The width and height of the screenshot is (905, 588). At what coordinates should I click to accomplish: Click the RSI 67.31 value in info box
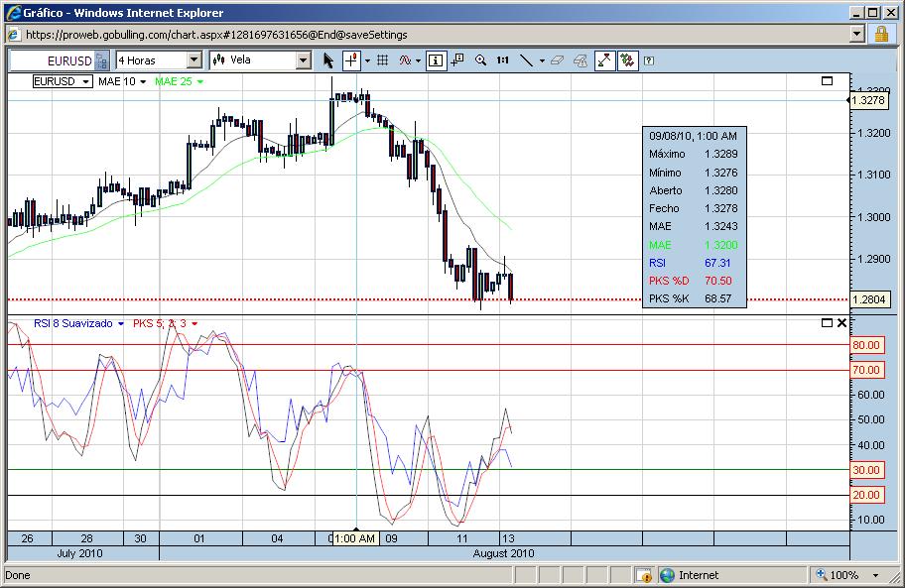717,263
